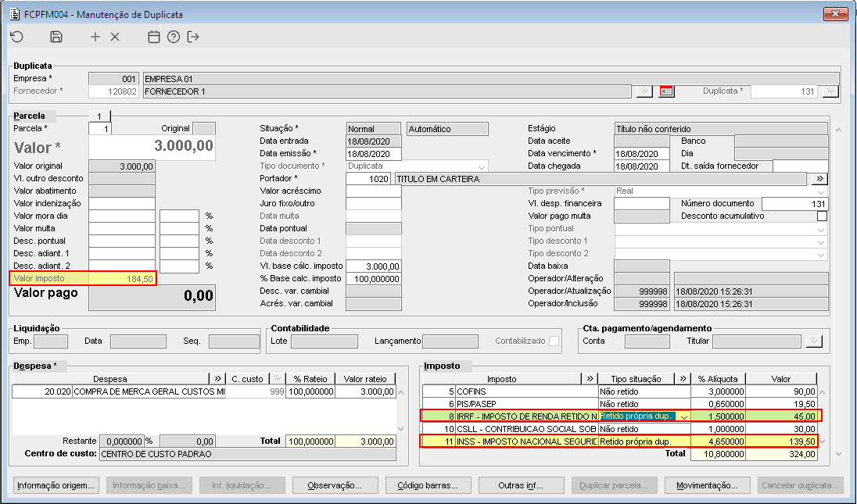Click the 20.020 despesa code cell
The height and width of the screenshot is (504, 857).
(42, 391)
